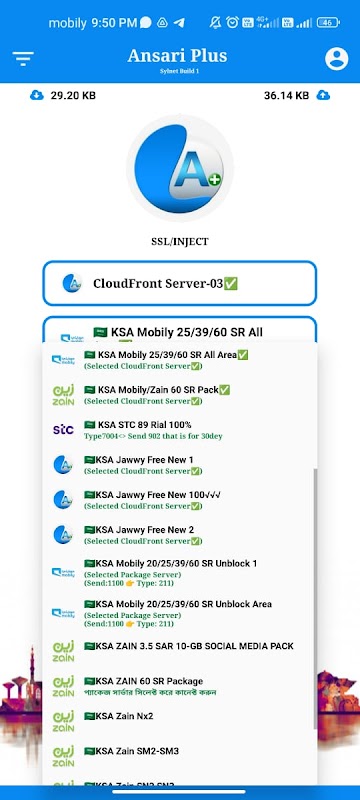The image size is (360, 800).
Task: Tap the muted notifications bell status icon
Action: [215, 22]
